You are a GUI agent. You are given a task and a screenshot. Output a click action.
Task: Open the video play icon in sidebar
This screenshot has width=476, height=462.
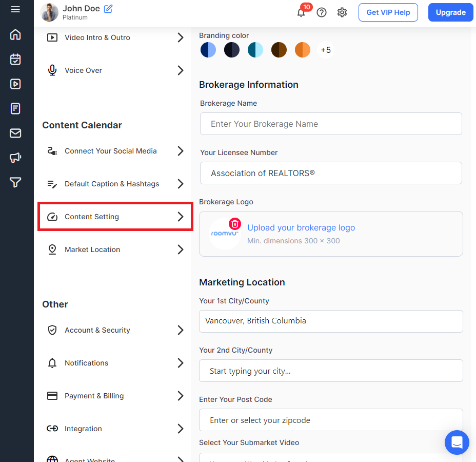coord(15,84)
